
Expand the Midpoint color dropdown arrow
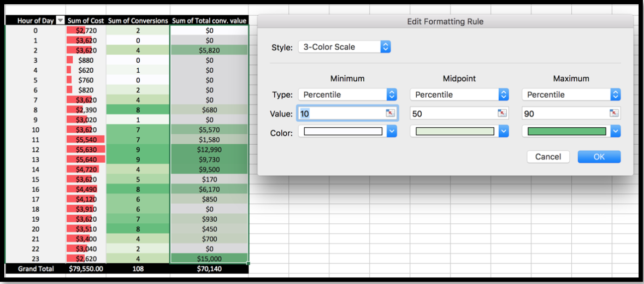[x=504, y=131]
